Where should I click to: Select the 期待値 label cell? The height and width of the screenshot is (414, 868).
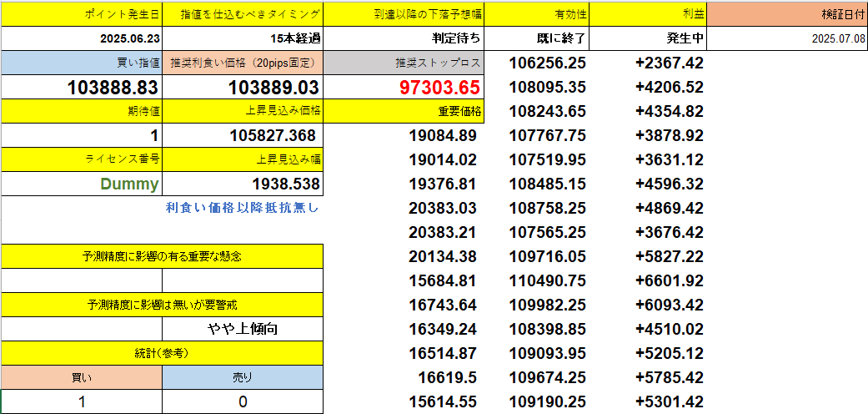coord(82,111)
